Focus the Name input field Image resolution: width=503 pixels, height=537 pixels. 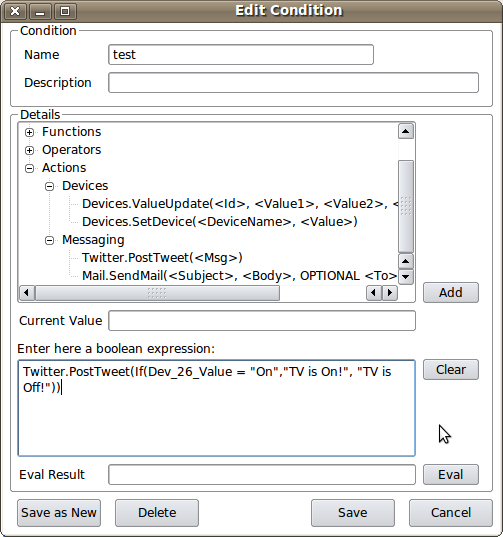pyautogui.click(x=241, y=54)
